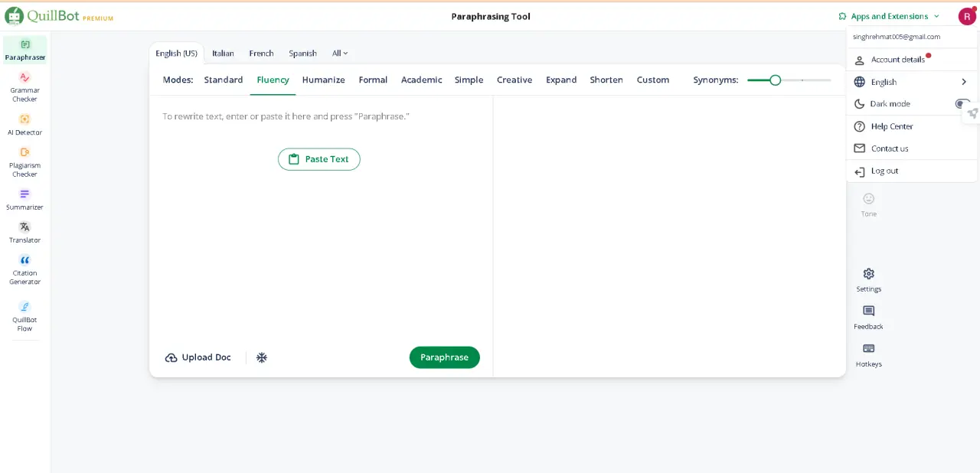
Task: Open the Translator tool
Action: click(x=24, y=232)
